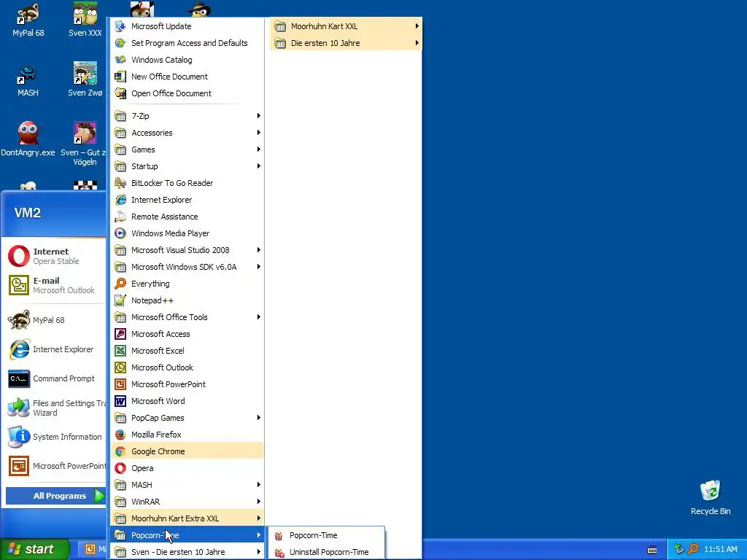
Task: Launch Open Office Document
Action: pos(187,93)
